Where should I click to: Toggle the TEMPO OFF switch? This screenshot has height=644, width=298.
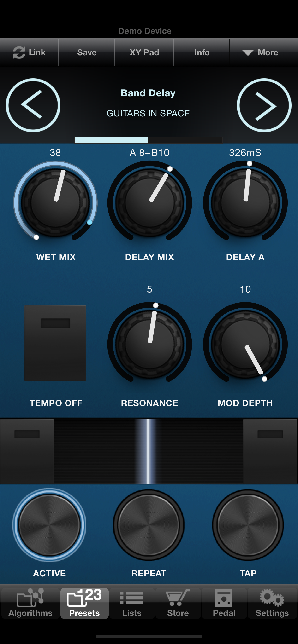pos(55,343)
